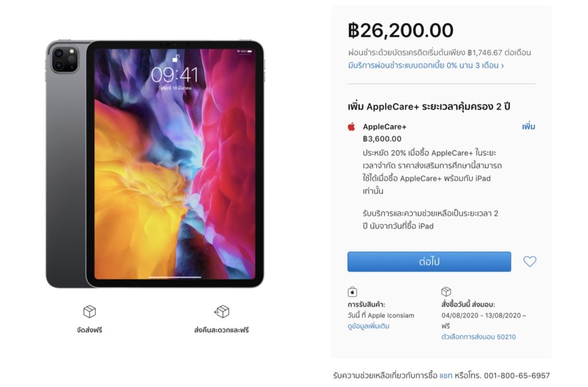
Task: Open ดูข้อมูลเพิ่มเติม pickup details link
Action: (368, 326)
